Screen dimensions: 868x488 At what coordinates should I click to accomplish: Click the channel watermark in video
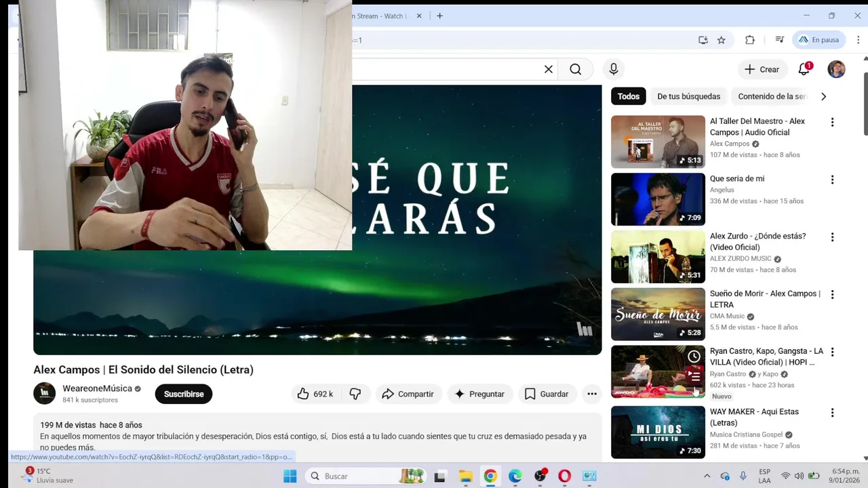coord(585,329)
